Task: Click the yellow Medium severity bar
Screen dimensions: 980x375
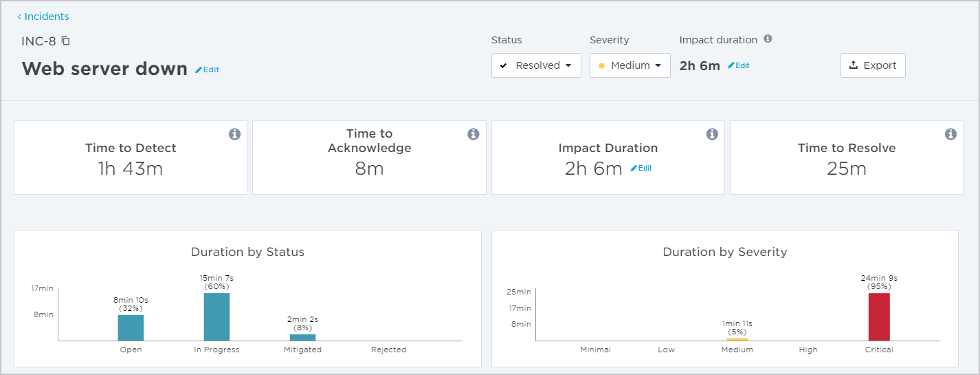Action: (737, 339)
